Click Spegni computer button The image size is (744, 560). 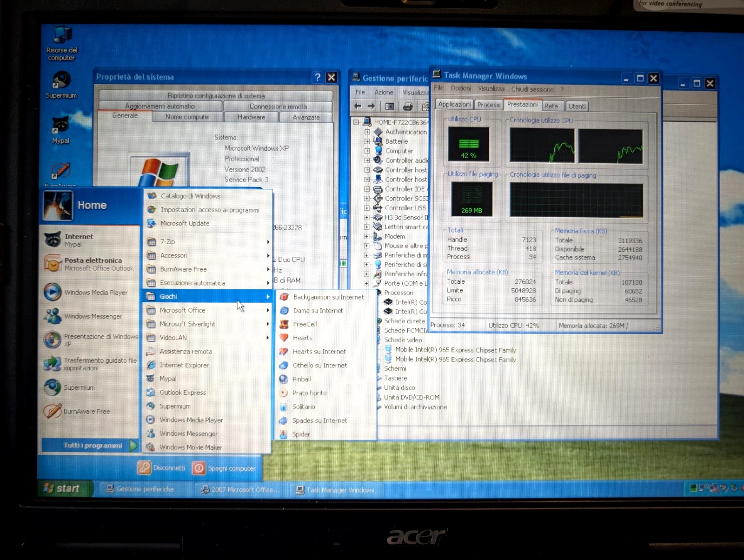224,468
